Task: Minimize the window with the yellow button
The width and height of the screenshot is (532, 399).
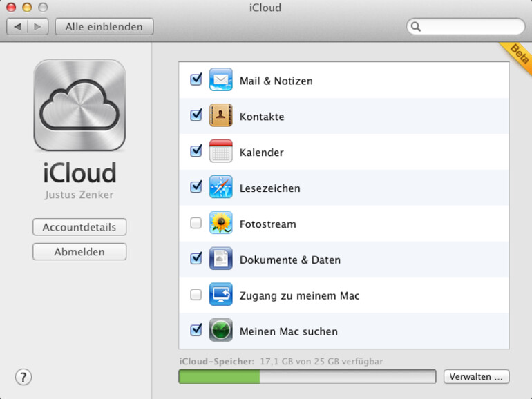Action: click(27, 7)
